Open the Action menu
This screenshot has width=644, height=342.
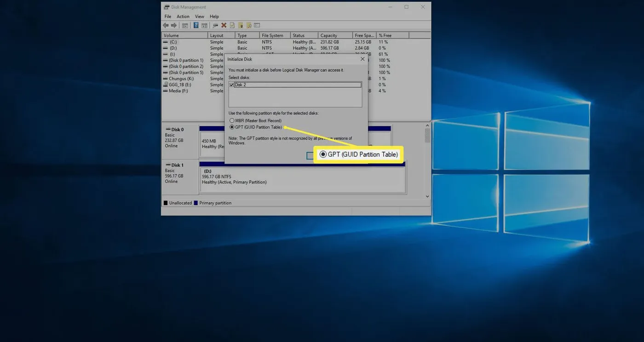pos(183,16)
